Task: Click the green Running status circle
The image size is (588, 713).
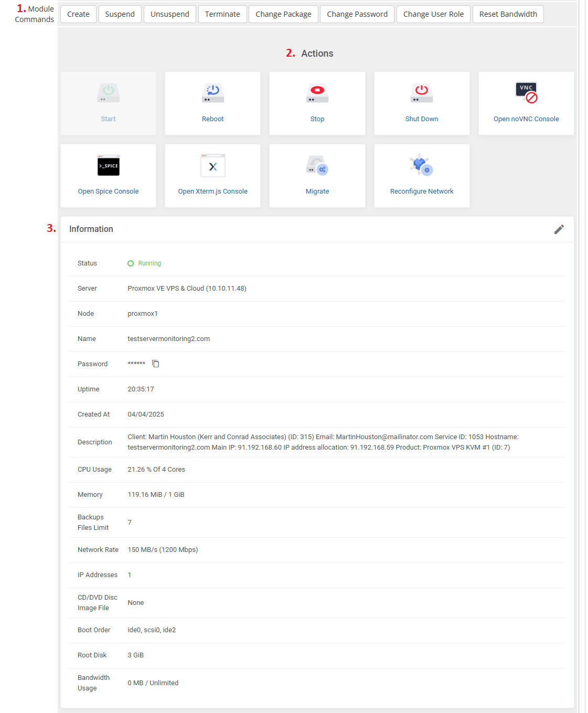Action: (x=131, y=263)
